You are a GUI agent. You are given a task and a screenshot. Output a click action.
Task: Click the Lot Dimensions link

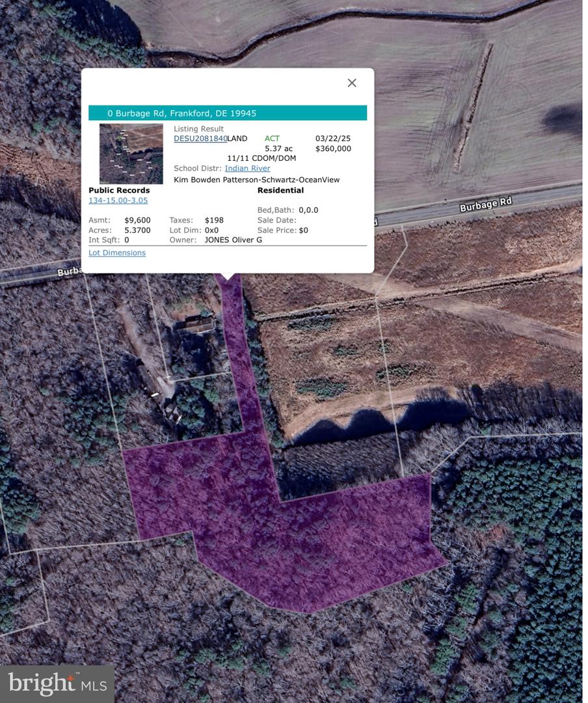(117, 253)
